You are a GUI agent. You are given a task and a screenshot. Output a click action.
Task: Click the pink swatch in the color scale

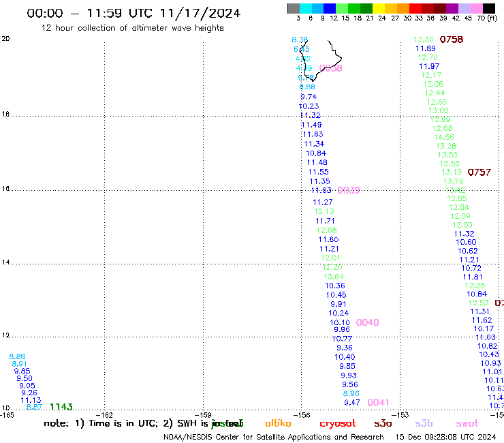476,8
